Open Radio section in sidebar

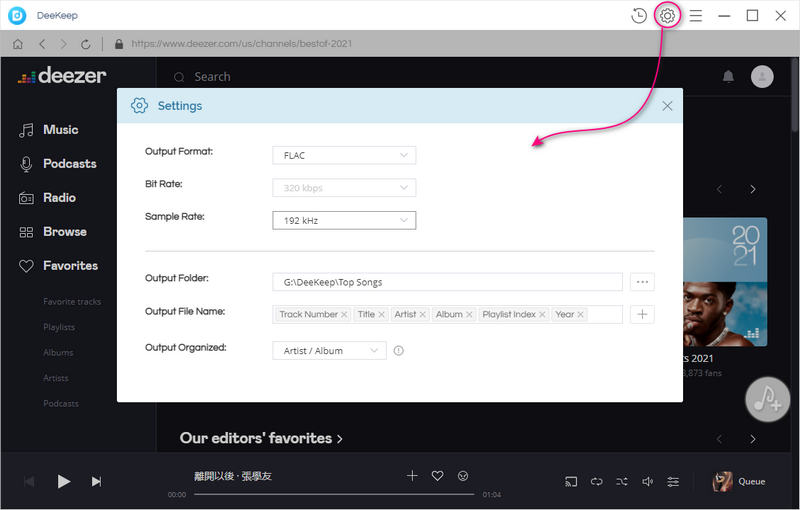[x=47, y=198]
